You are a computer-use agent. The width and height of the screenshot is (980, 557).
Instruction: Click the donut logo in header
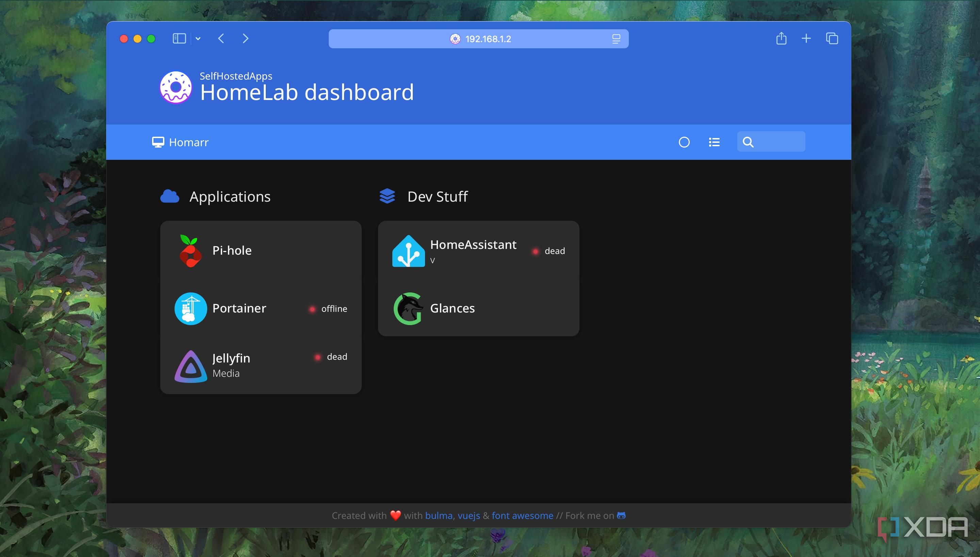point(176,87)
